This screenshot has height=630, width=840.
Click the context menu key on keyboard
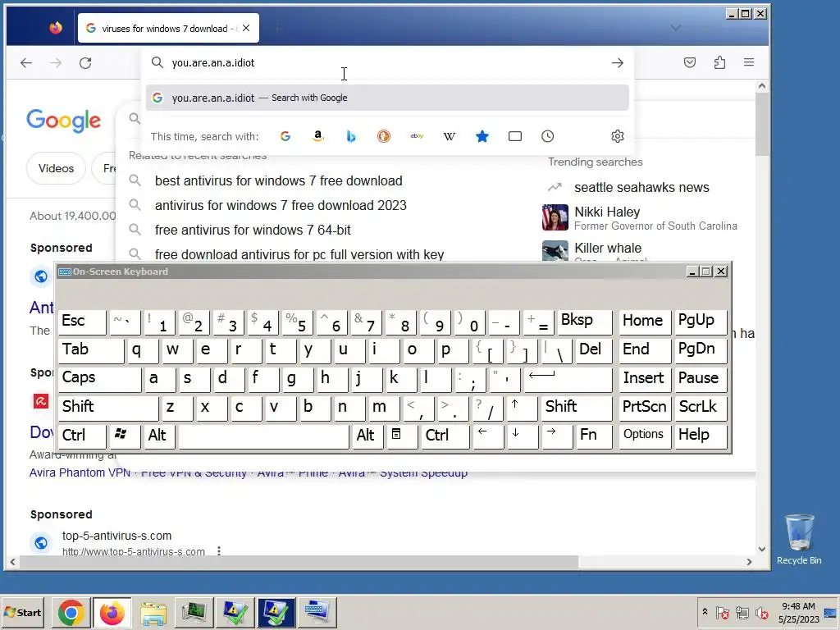(400, 436)
